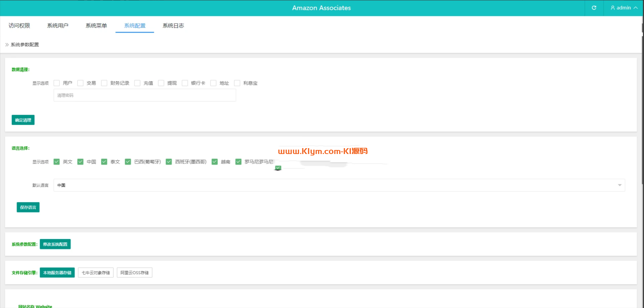Screen dimensions: 644x308
Task: Click the 系统参数配置: label beside 修改系统配置
Action: [24, 244]
